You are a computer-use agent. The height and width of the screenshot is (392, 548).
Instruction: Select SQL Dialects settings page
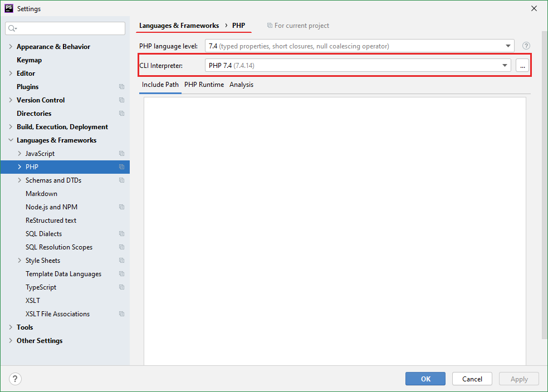pos(43,234)
